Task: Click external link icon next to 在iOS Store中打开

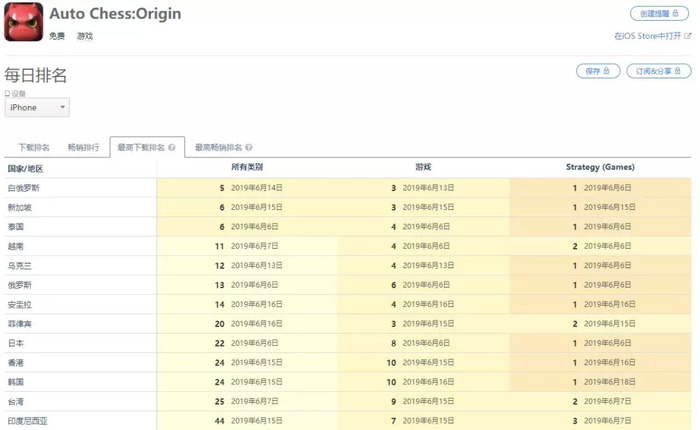Action: pos(688,36)
